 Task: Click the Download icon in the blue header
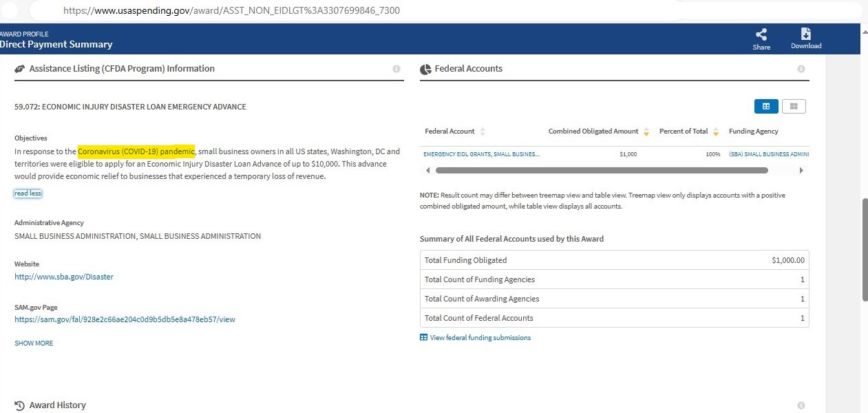[806, 34]
